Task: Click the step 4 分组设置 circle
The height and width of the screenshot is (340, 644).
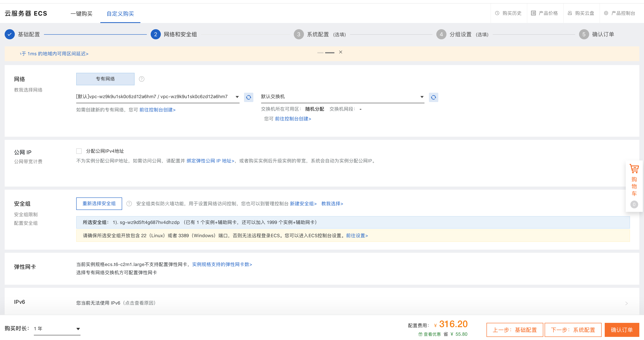Action: pos(441,34)
